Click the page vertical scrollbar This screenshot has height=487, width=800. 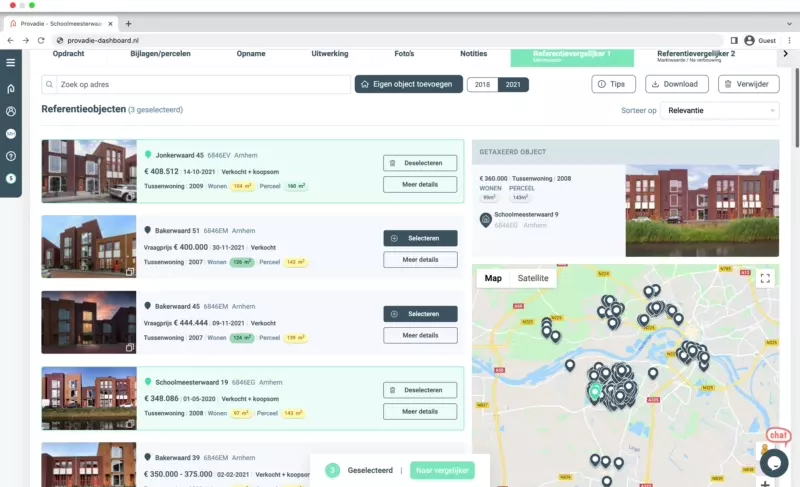[796, 107]
